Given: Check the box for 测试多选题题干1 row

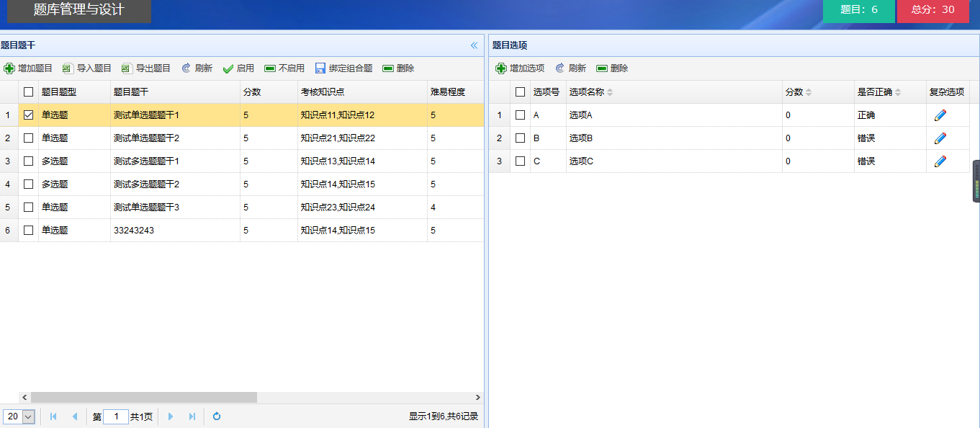Looking at the screenshot, I should pos(29,161).
